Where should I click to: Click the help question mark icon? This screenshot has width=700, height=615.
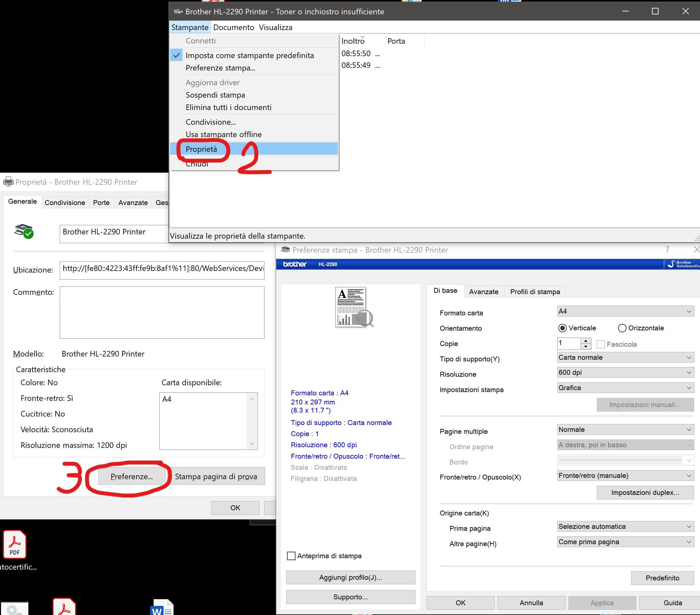667,250
